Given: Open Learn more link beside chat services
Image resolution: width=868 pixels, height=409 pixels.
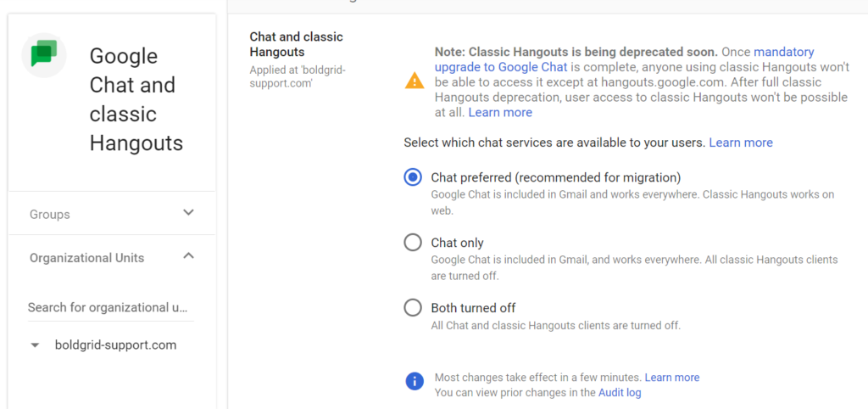Looking at the screenshot, I should [x=741, y=143].
